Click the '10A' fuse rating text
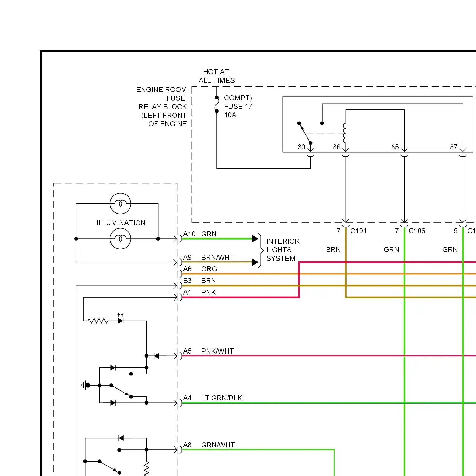The width and height of the screenshot is (476, 476). [x=230, y=115]
